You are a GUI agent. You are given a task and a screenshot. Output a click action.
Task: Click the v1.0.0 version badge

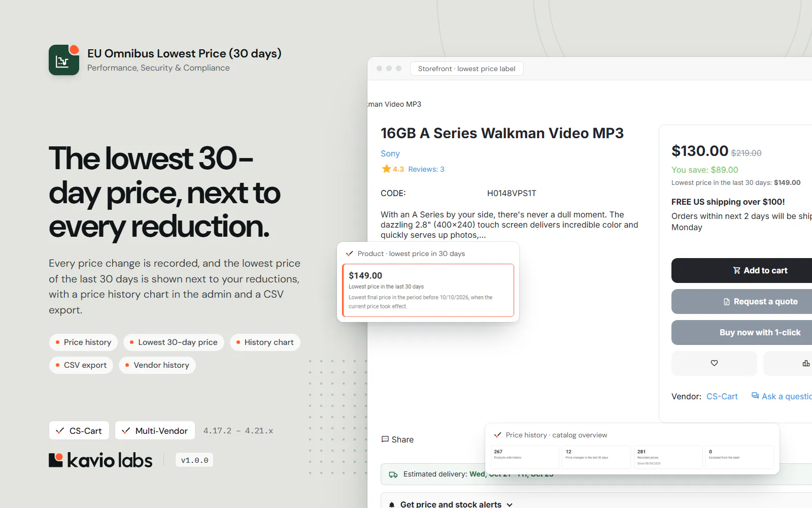pyautogui.click(x=194, y=460)
